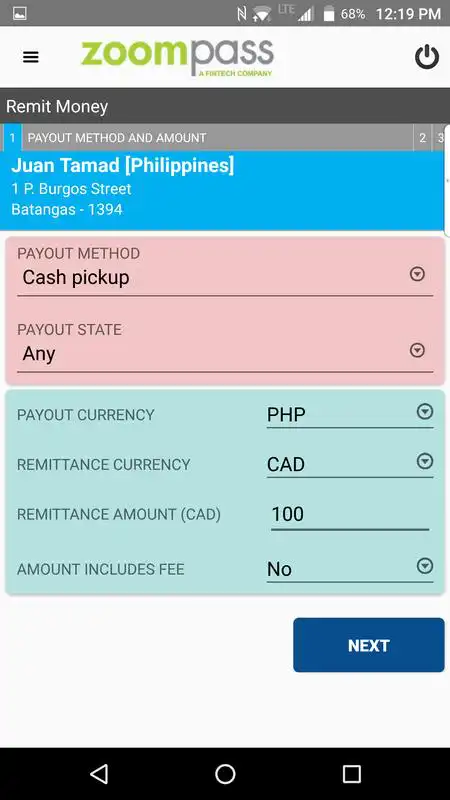
Task: Tap the Remit Money header bar
Action: (225, 106)
